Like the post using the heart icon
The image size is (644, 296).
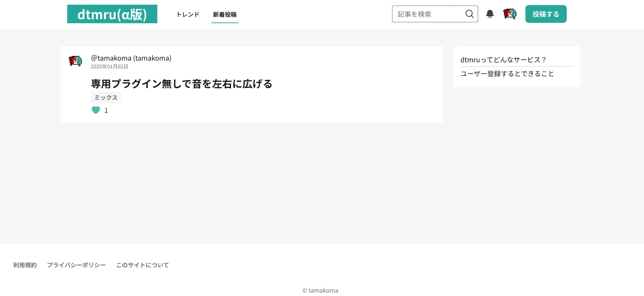tap(96, 110)
